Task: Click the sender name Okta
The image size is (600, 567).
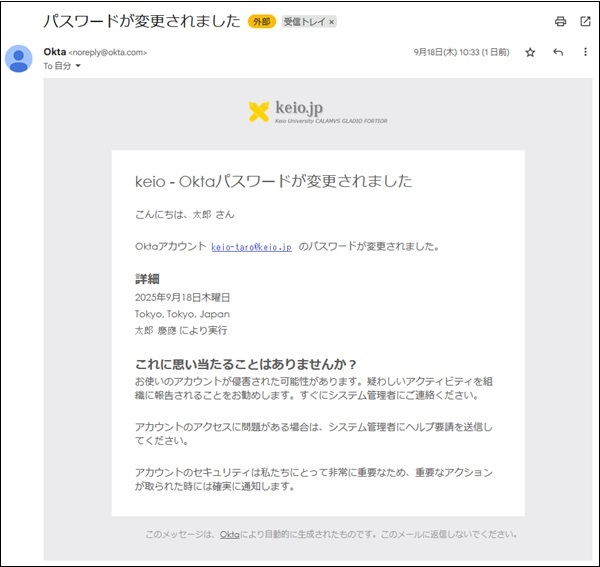Action: 53,52
